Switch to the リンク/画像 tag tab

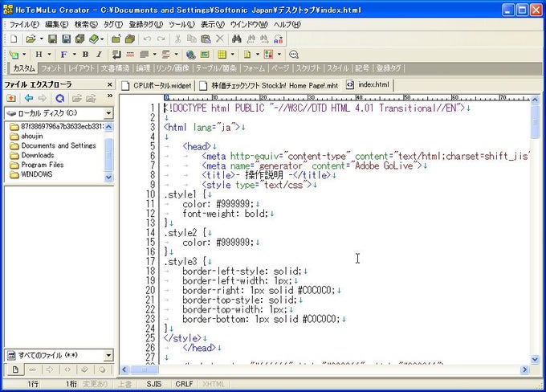[173, 68]
